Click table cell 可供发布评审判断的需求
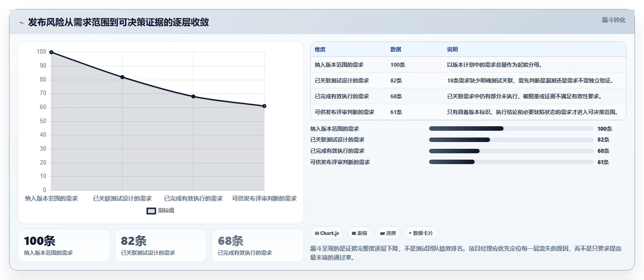This screenshot has width=644, height=280. [345, 112]
